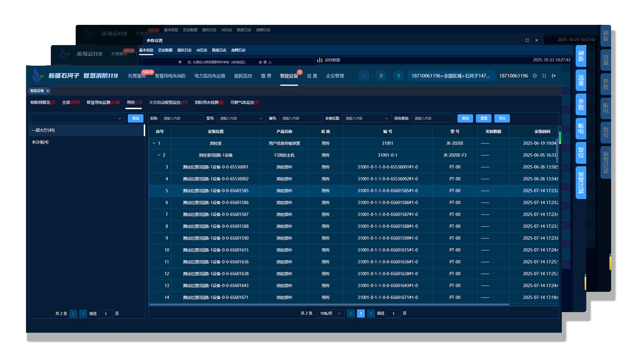This screenshot has height=361, width=644.
Task: Click the 导出 export button
Action: [x=502, y=118]
